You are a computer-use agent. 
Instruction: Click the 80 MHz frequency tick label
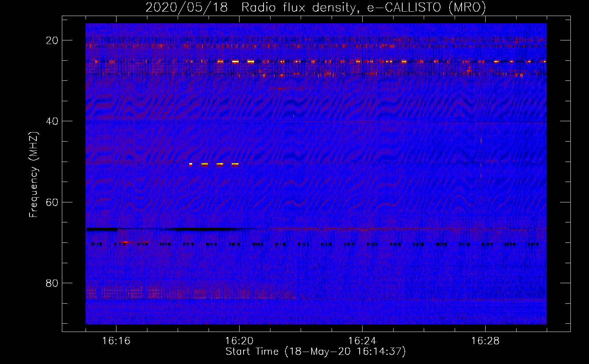coord(52,283)
